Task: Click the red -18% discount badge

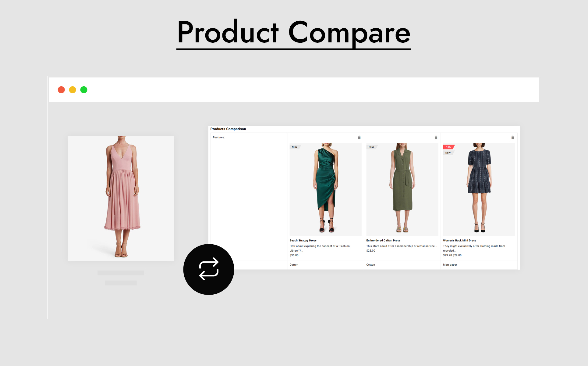Action: point(448,147)
